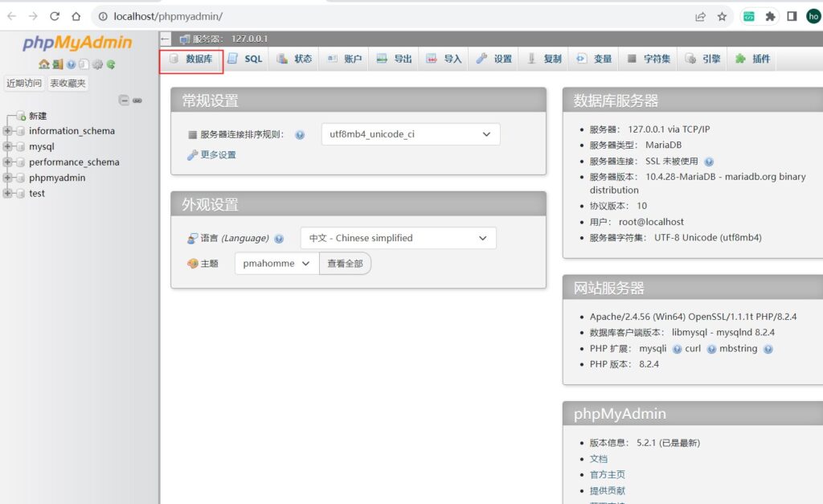Open the 提供贡献 link
The image size is (823, 504).
click(x=608, y=491)
